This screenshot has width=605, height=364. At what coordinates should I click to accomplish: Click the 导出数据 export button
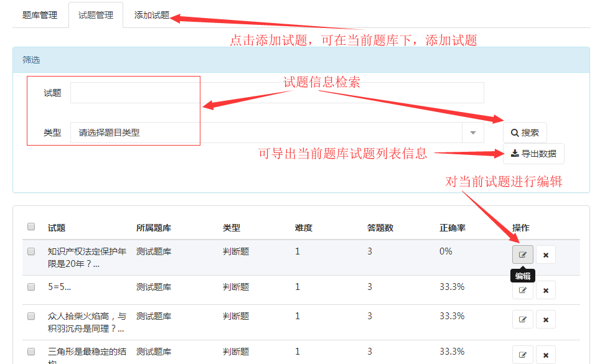pyautogui.click(x=533, y=154)
